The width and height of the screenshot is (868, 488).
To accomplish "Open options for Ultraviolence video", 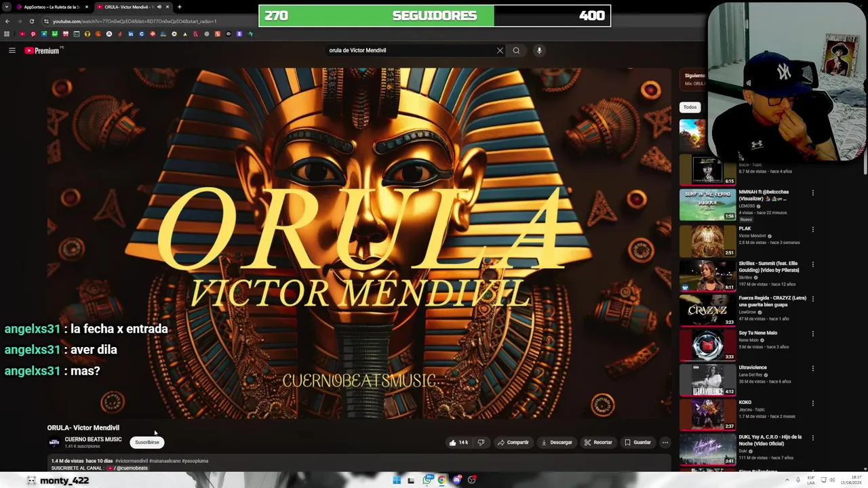I will point(812,368).
